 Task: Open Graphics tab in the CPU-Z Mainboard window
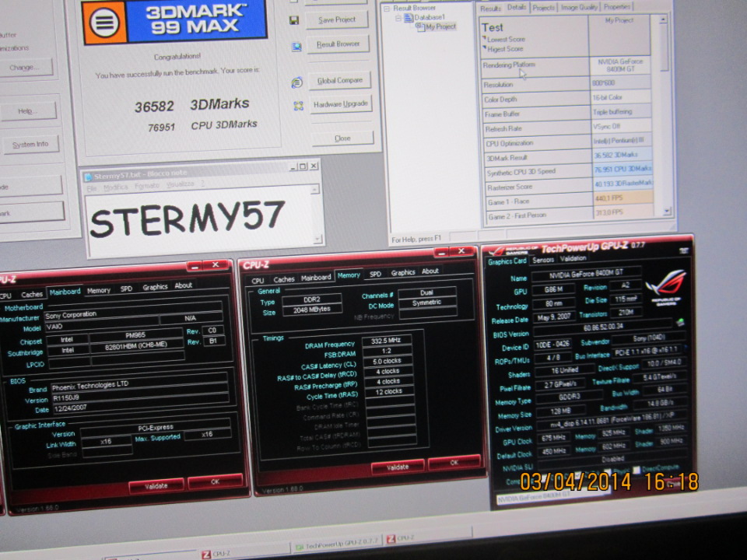[156, 287]
